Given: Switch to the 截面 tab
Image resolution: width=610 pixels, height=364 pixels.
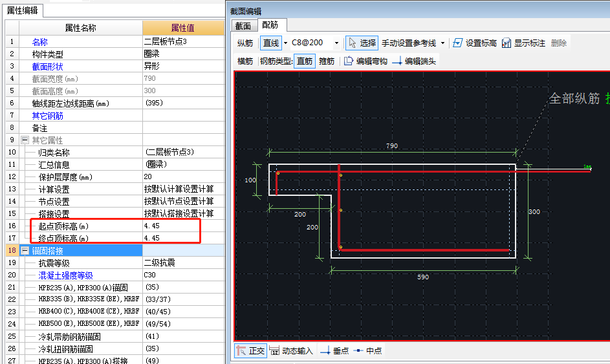Looking at the screenshot, I should (243, 26).
